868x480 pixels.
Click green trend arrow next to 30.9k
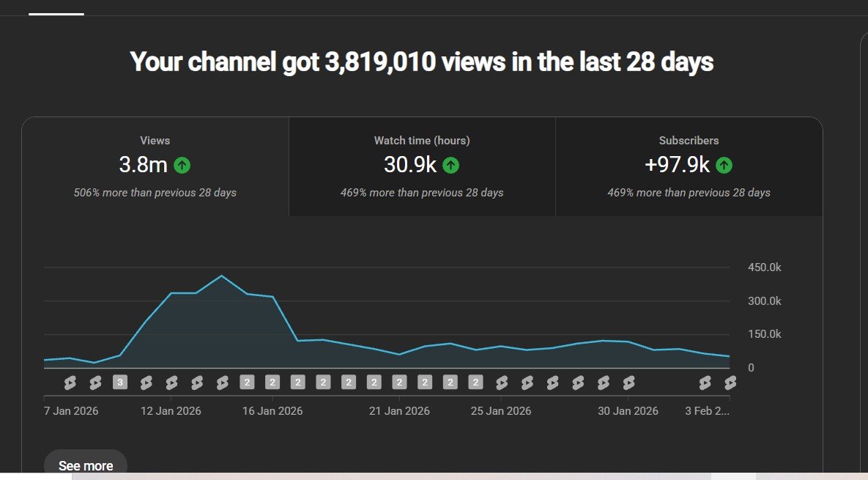click(x=451, y=166)
